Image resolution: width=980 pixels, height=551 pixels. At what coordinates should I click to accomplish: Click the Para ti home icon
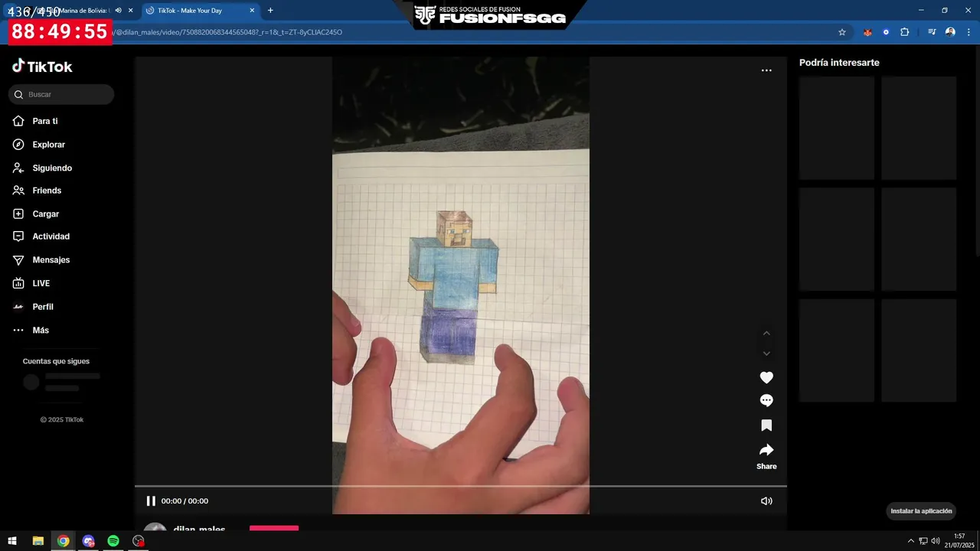[18, 121]
